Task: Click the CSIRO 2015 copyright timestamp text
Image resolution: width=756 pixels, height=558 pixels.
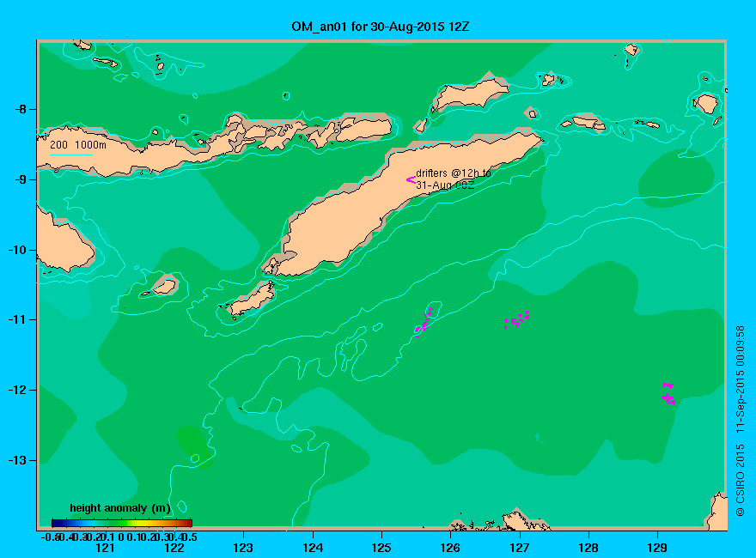Action: click(x=740, y=422)
